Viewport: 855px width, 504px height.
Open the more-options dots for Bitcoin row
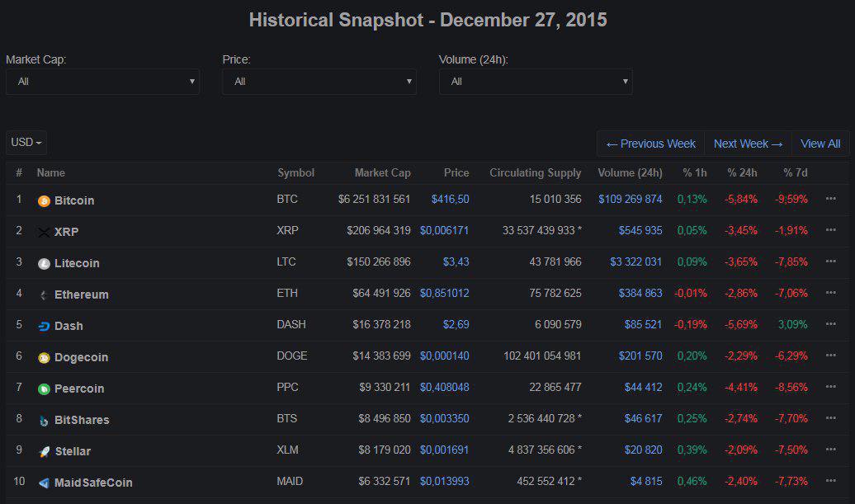pyautogui.click(x=830, y=199)
